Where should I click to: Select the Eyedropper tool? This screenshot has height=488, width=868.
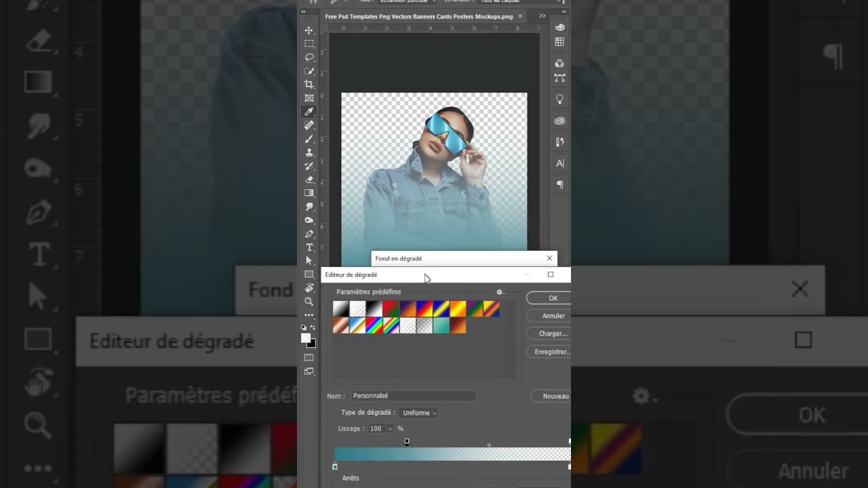pyautogui.click(x=309, y=112)
